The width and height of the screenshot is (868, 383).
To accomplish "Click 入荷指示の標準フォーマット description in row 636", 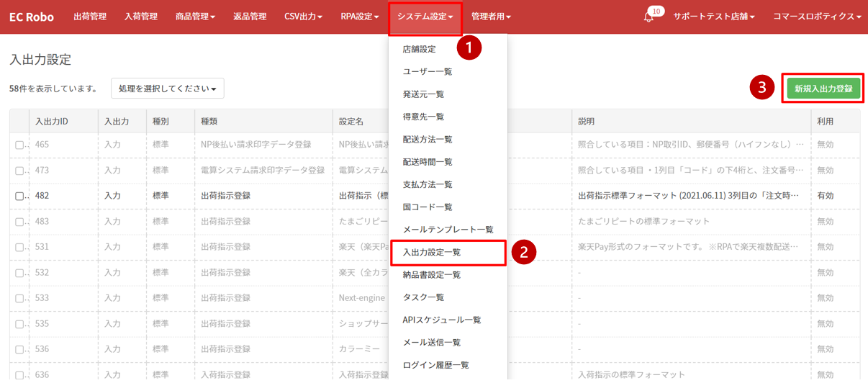I will [x=632, y=375].
